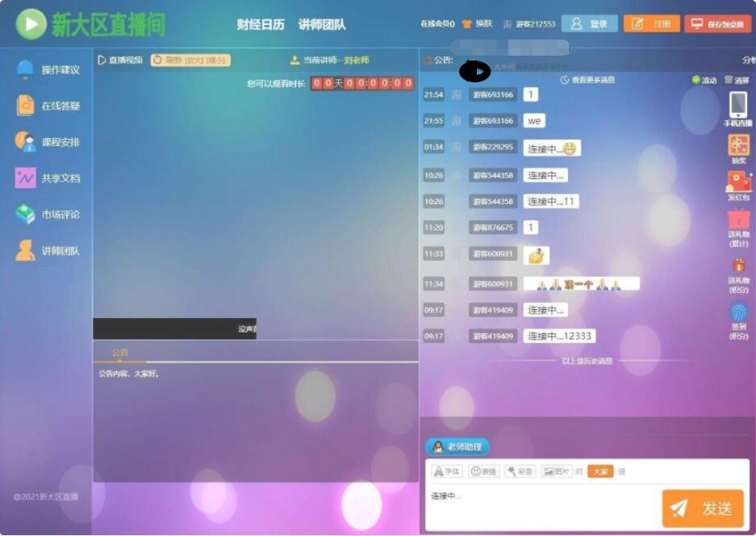Toggle 滚动 auto-scroll for chat messages
This screenshot has width=756, height=536.
click(704, 79)
